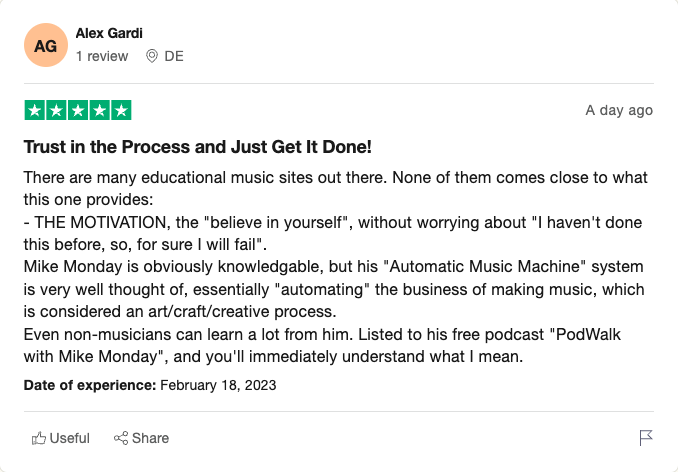Click the second green rating star

click(56, 110)
